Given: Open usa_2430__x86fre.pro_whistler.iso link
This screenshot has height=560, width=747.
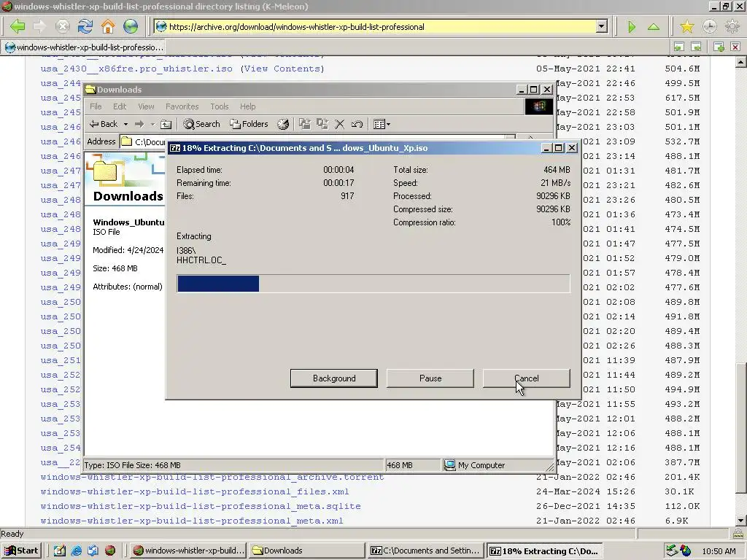Looking at the screenshot, I should coord(136,69).
